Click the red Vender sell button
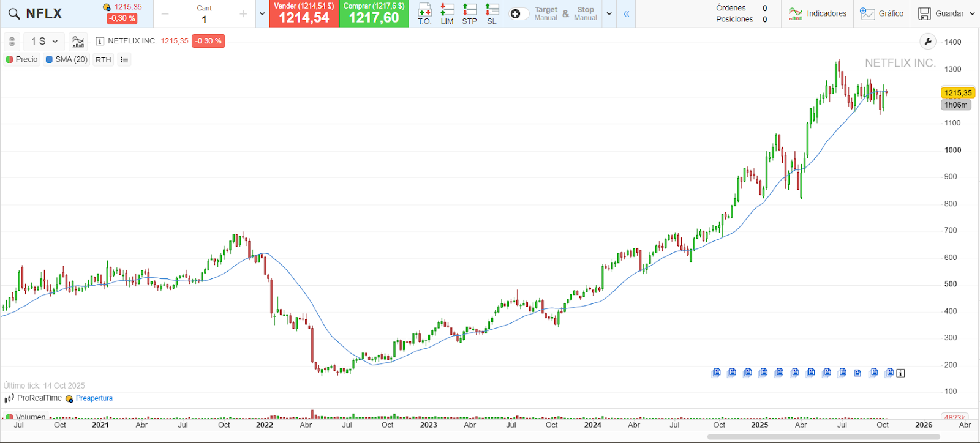The width and height of the screenshot is (980, 443). [304, 13]
